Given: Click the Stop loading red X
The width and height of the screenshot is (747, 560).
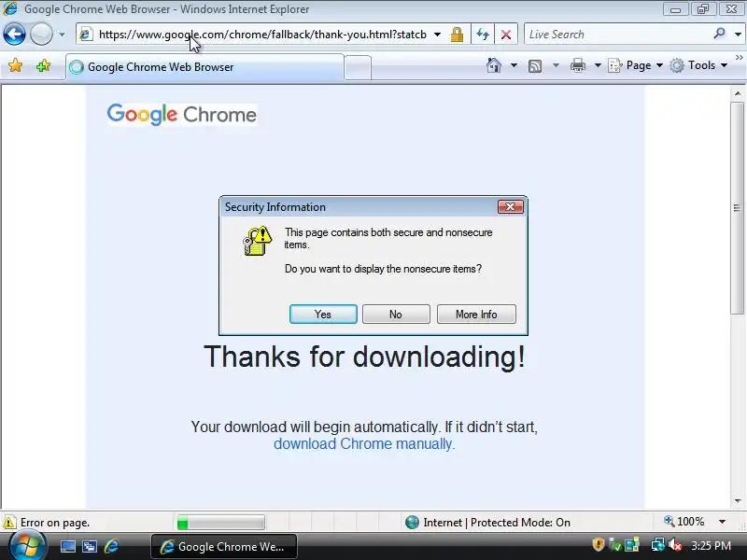Looking at the screenshot, I should pyautogui.click(x=506, y=35).
